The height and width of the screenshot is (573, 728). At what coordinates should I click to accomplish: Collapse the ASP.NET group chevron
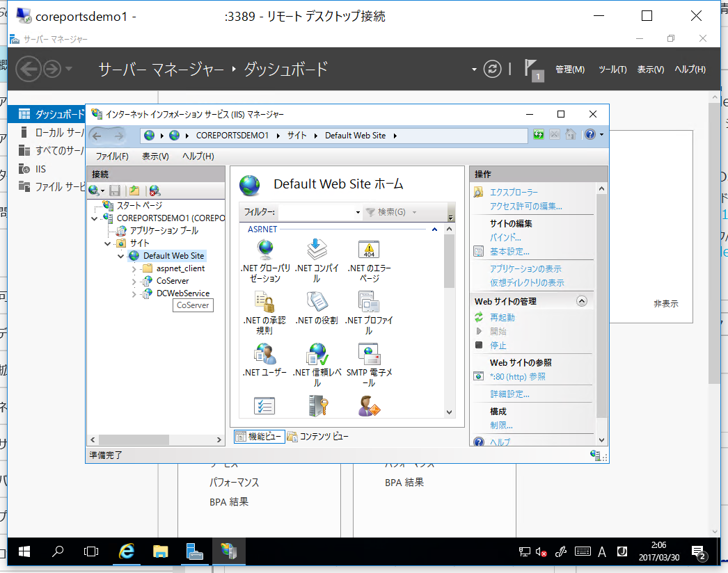point(434,229)
